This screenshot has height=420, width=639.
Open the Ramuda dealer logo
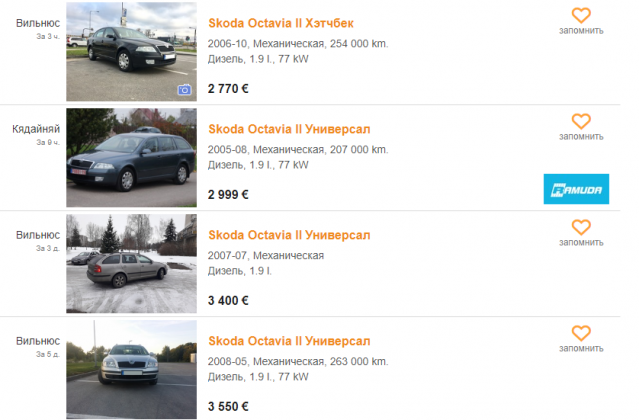point(576,189)
